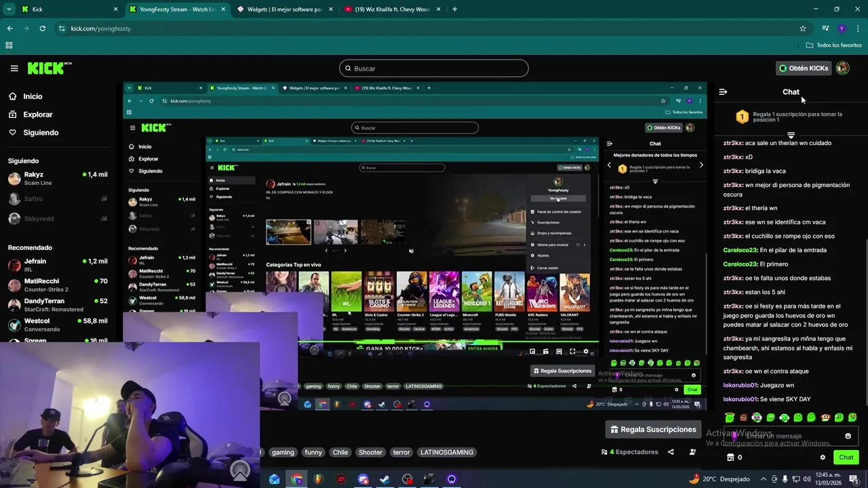Collapse the chat leaderboard banner handle
The height and width of the screenshot is (488, 868).
click(x=791, y=135)
